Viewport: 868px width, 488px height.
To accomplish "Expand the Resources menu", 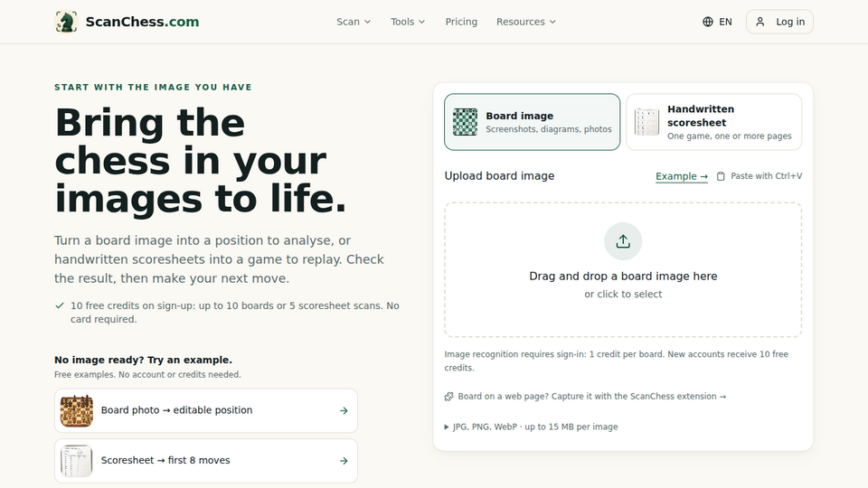I will [526, 22].
